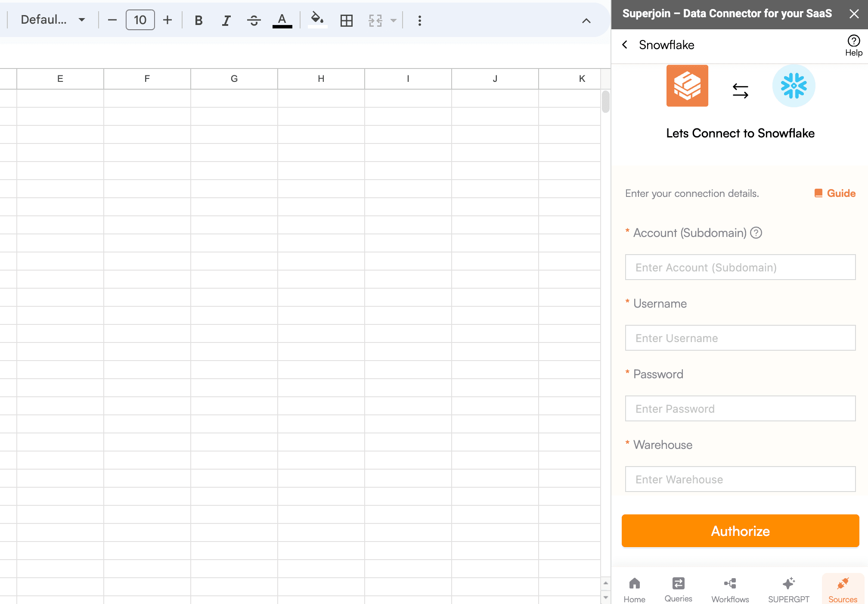Screen dimensions: 868x604
Task: Toggle bold formatting
Action: [198, 20]
